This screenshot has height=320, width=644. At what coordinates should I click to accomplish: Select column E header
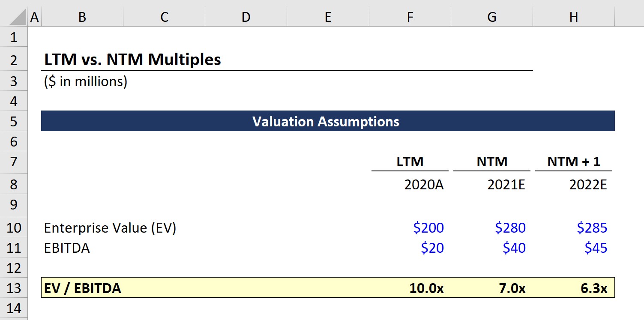click(x=328, y=17)
